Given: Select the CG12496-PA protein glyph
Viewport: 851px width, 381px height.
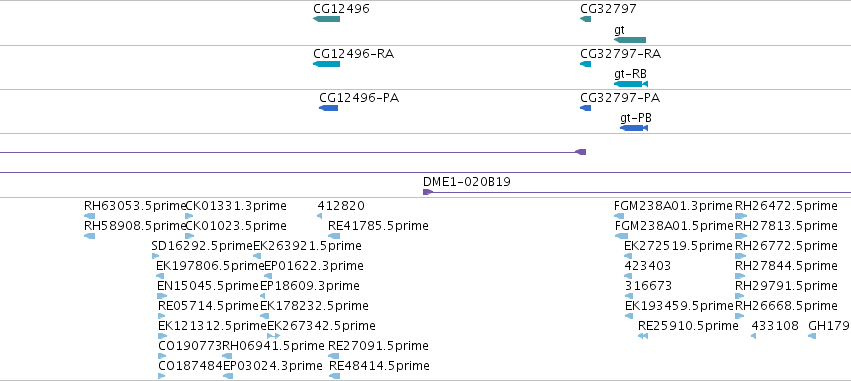Looking at the screenshot, I should point(328,108).
